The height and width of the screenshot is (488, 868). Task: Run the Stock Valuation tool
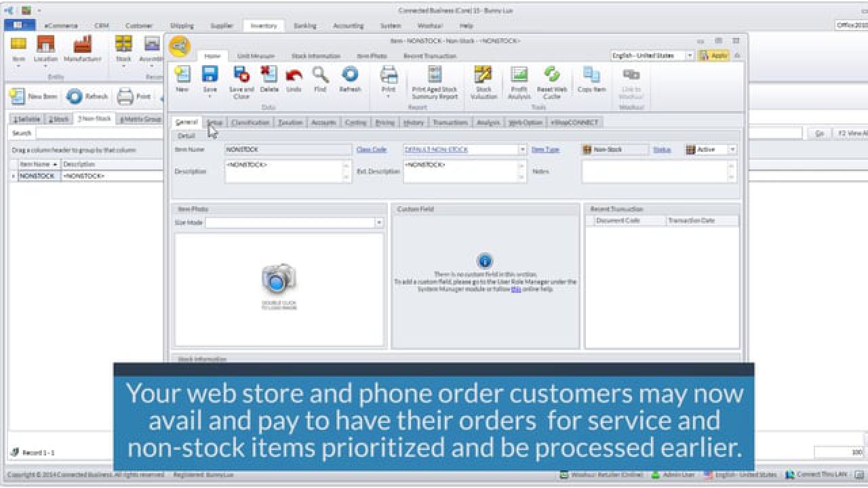[484, 81]
